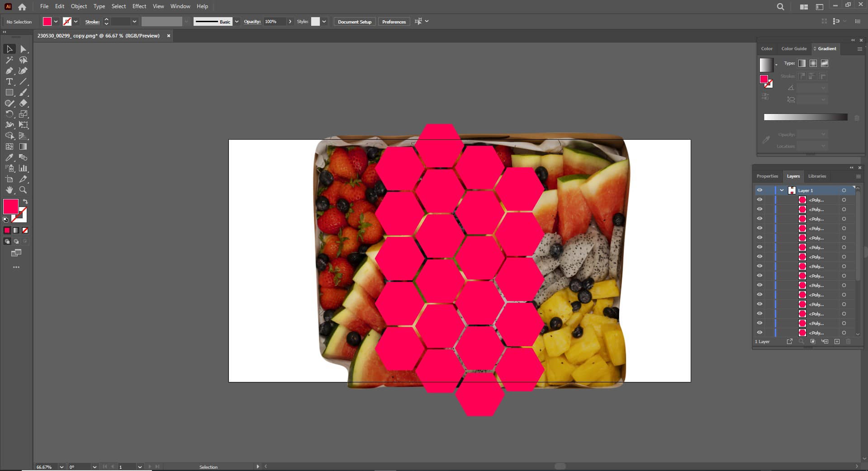Switch to the Color Guide tab

[x=794, y=48]
